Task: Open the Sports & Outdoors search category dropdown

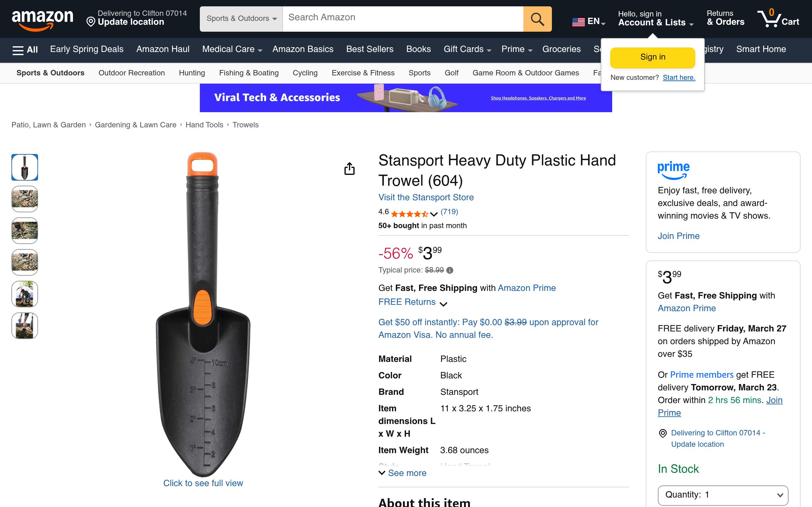Action: 240,19
